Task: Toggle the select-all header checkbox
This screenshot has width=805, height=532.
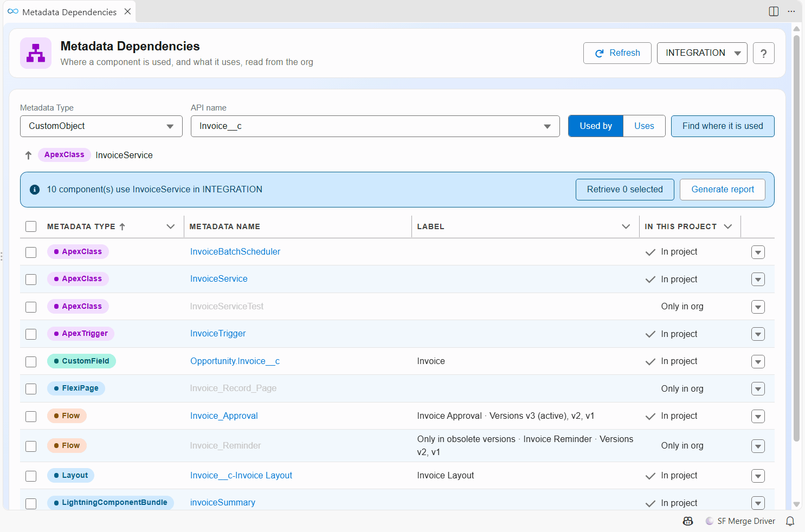Action: point(31,226)
